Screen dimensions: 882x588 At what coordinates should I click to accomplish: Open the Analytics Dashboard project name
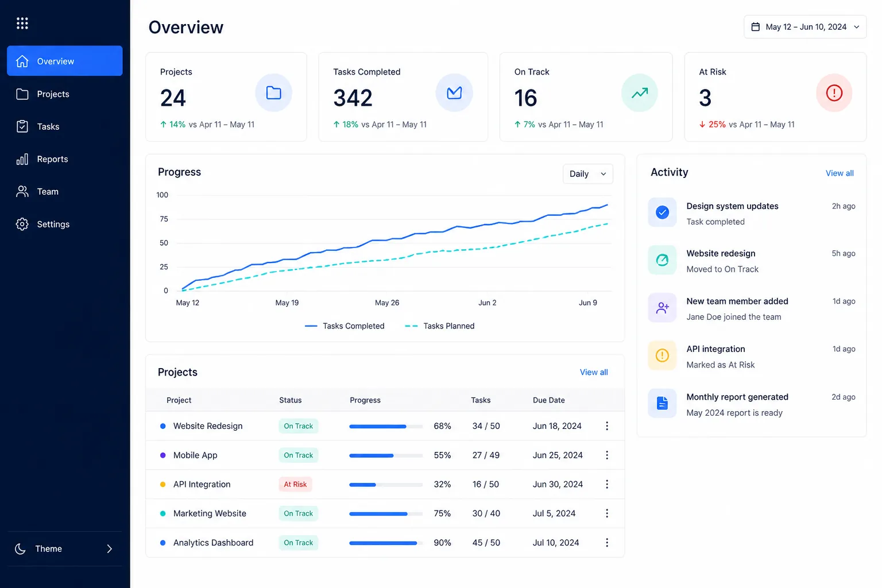(x=213, y=543)
